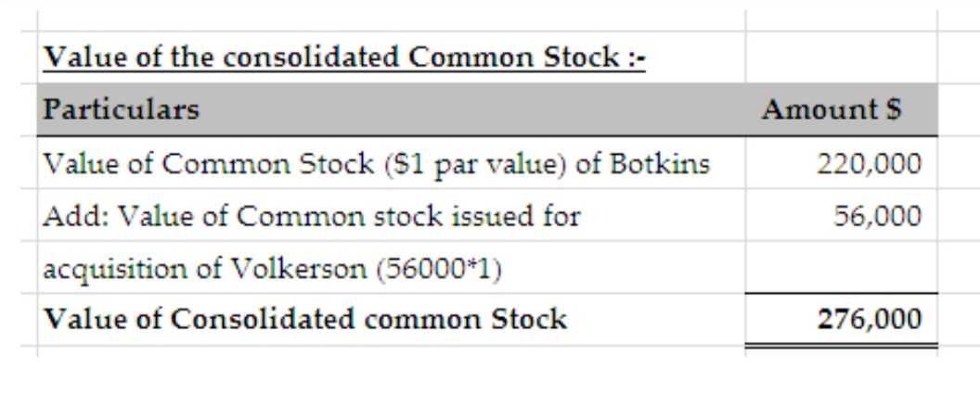This screenshot has height=395, width=980.
Task: Click the blank amount cell beside the Volkerson row
Action: click(x=841, y=268)
